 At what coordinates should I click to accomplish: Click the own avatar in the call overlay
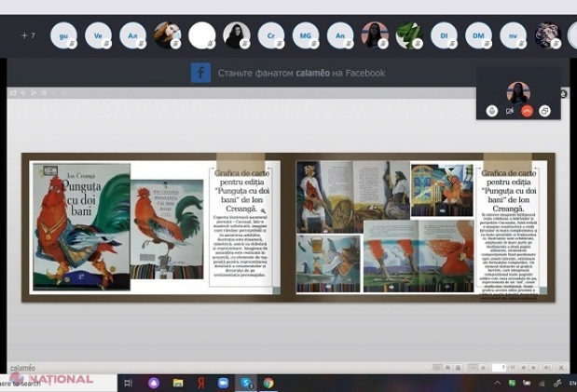tap(518, 93)
